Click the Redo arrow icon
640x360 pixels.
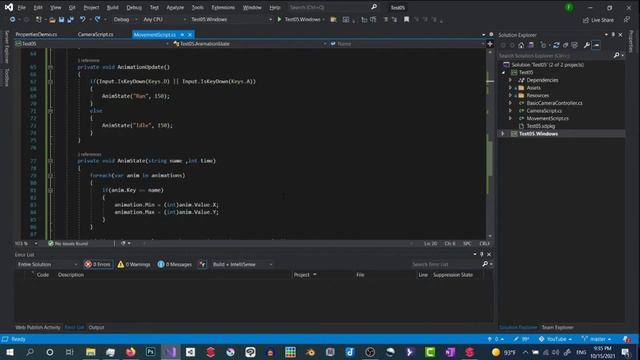tap(97, 19)
